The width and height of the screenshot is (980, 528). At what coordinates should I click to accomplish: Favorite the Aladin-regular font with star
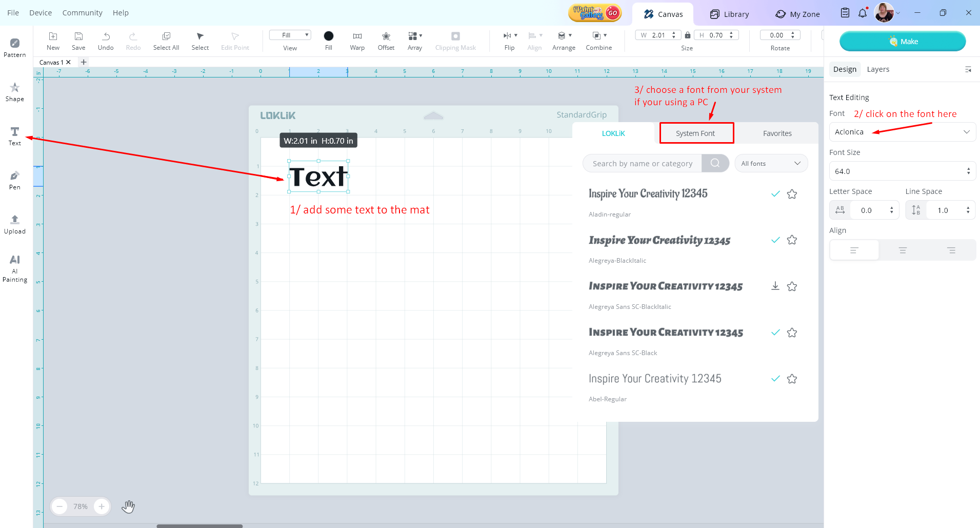792,194
